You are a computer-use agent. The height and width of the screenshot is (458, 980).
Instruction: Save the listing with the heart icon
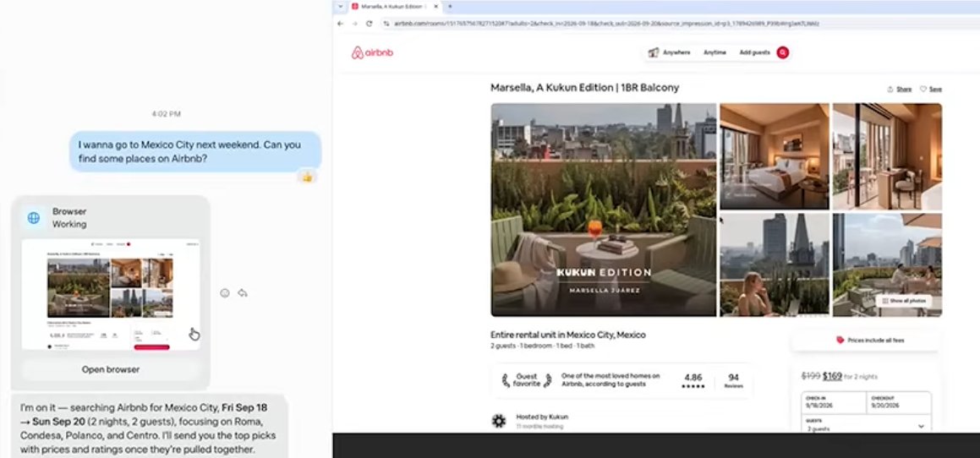pyautogui.click(x=931, y=90)
